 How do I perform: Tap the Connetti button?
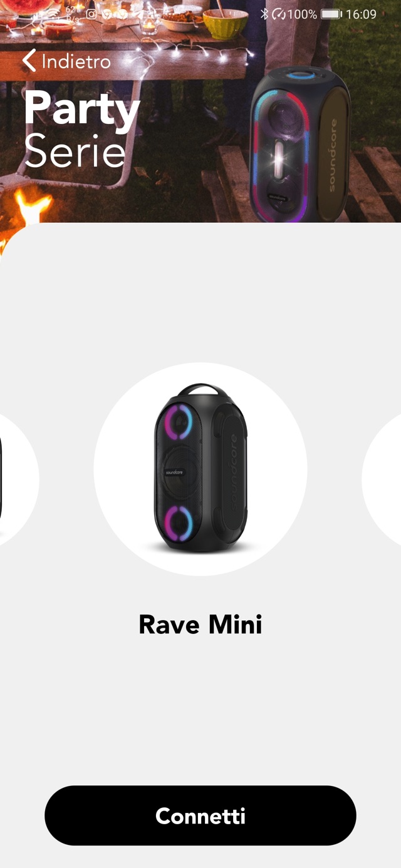(200, 815)
